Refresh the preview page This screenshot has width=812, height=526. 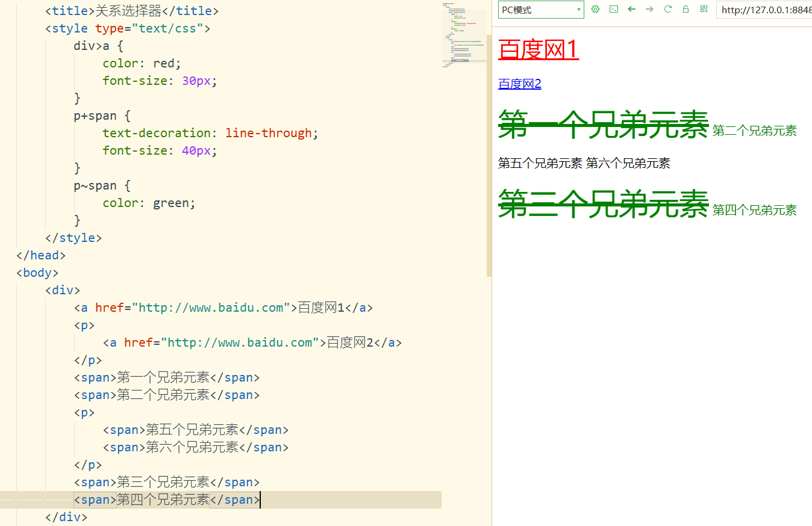(667, 9)
